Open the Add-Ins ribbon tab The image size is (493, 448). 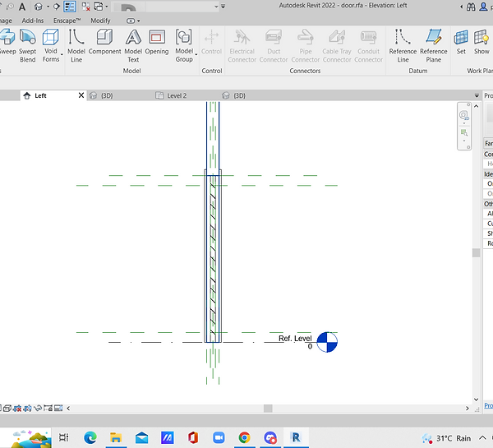33,21
